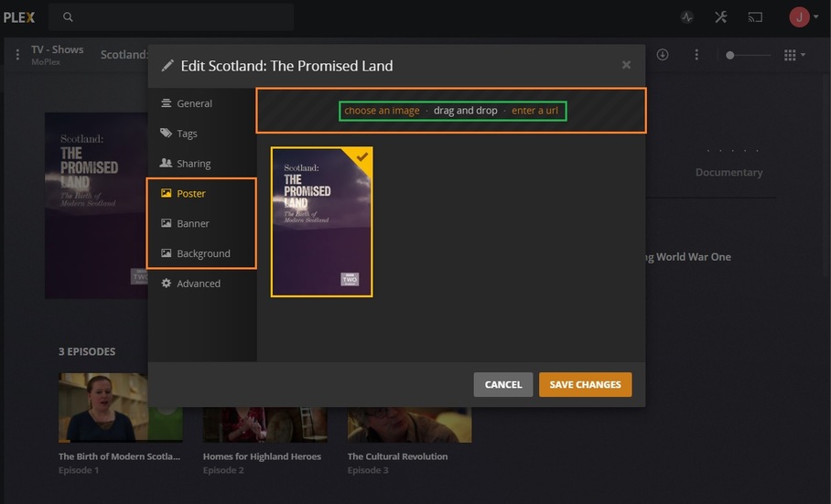Click the 'enter a url' link
Image resolution: width=831 pixels, height=504 pixels.
(x=534, y=111)
